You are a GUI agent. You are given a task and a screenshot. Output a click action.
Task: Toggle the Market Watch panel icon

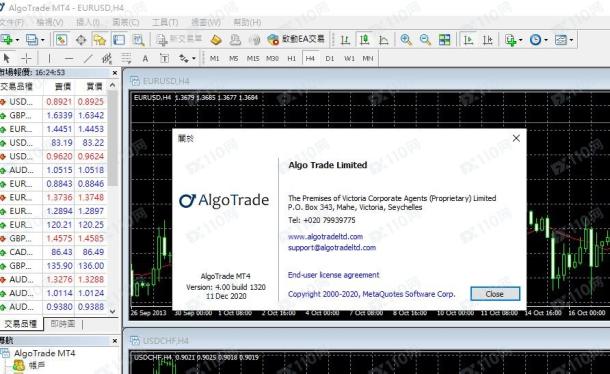(x=61, y=40)
